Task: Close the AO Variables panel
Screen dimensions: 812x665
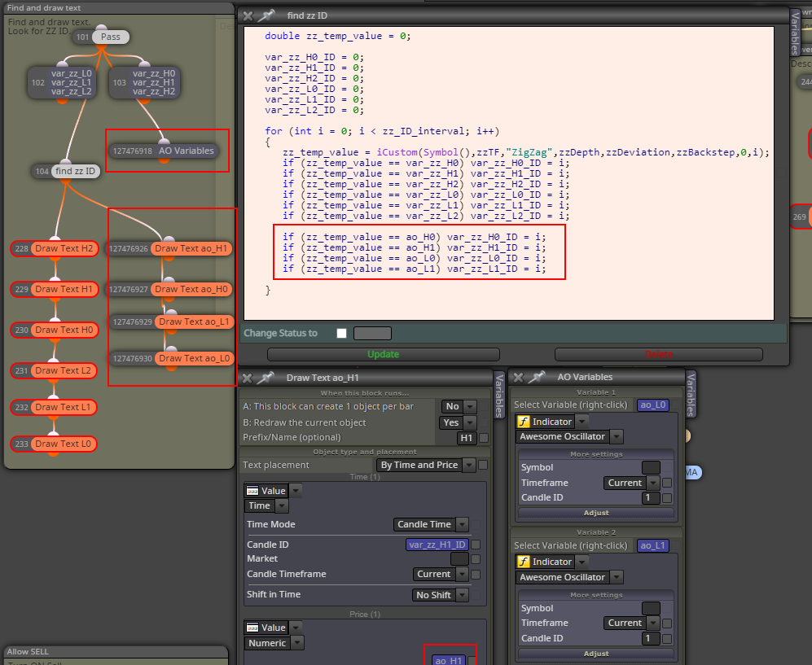Action: click(x=518, y=377)
